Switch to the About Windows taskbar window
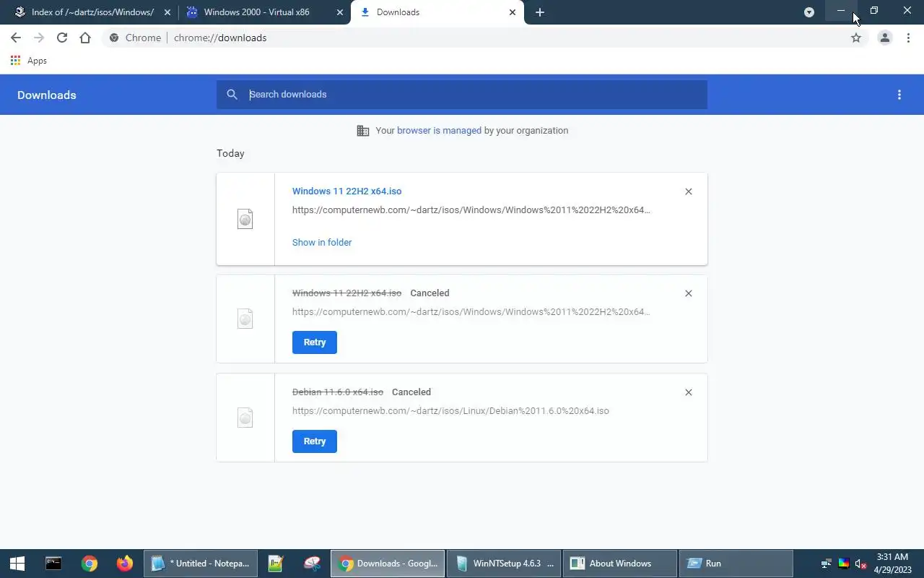Image resolution: width=924 pixels, height=578 pixels. pyautogui.click(x=620, y=564)
